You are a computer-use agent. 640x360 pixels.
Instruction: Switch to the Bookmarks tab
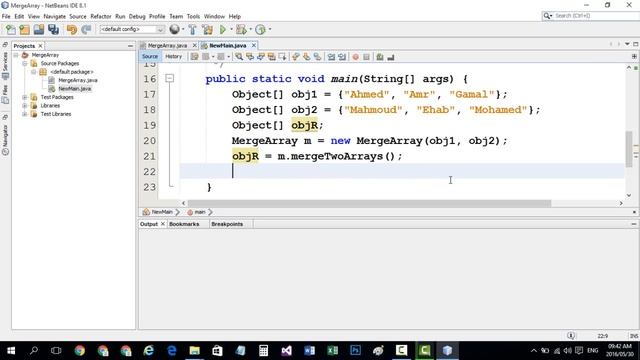(184, 224)
